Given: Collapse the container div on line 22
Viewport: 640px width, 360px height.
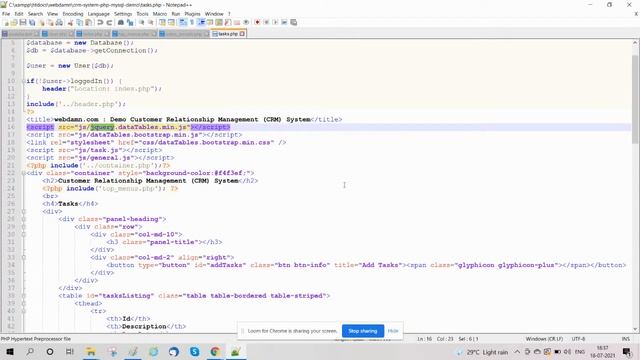Looking at the screenshot, I should 23,173.
